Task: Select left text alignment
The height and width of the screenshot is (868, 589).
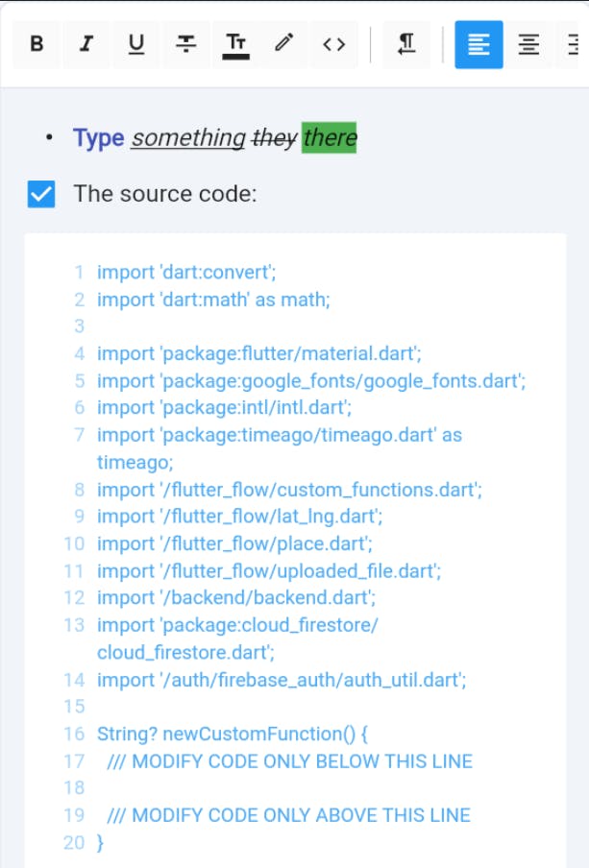Action: point(479,44)
